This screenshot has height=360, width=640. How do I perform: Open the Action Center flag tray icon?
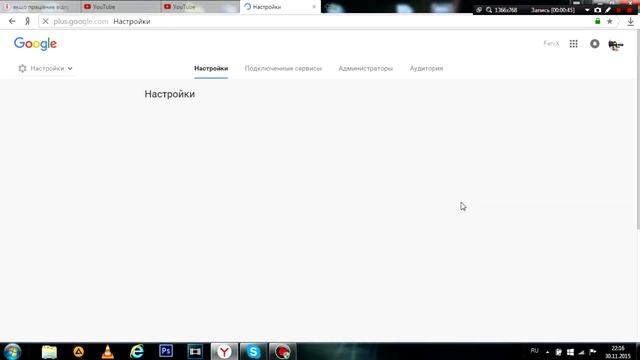[593, 352]
